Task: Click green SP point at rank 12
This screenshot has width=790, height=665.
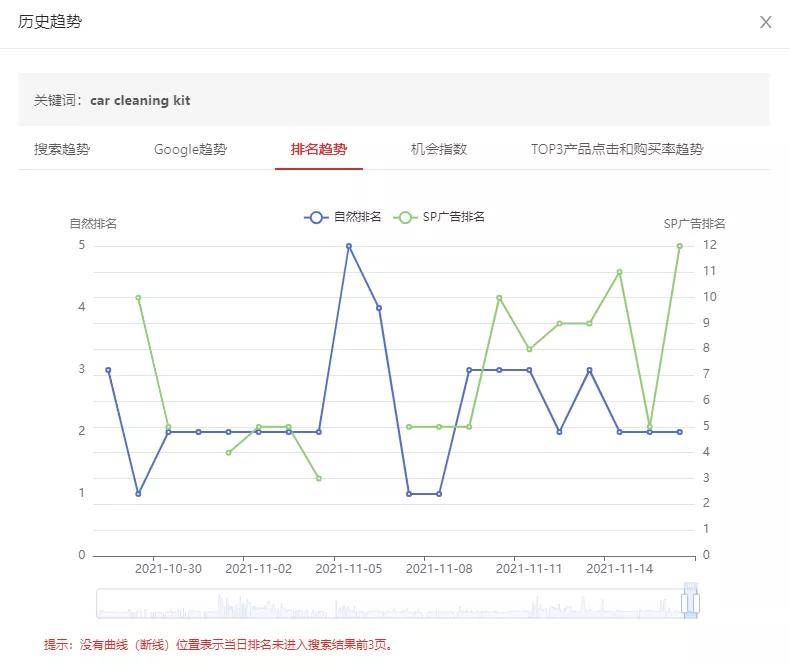Action: tap(680, 246)
